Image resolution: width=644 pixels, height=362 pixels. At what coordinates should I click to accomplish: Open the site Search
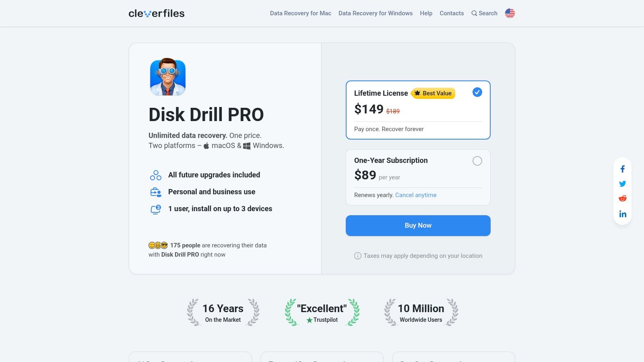click(484, 13)
